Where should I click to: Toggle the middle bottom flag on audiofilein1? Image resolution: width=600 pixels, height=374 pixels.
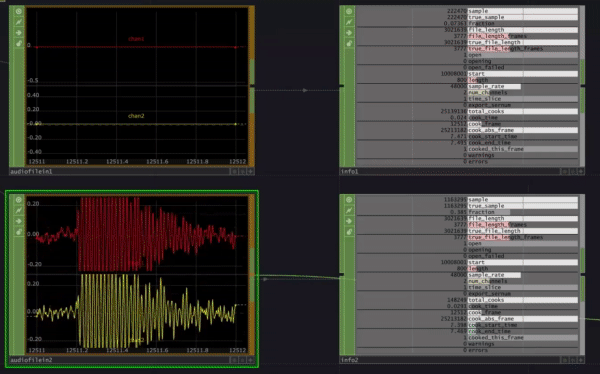pos(242,171)
